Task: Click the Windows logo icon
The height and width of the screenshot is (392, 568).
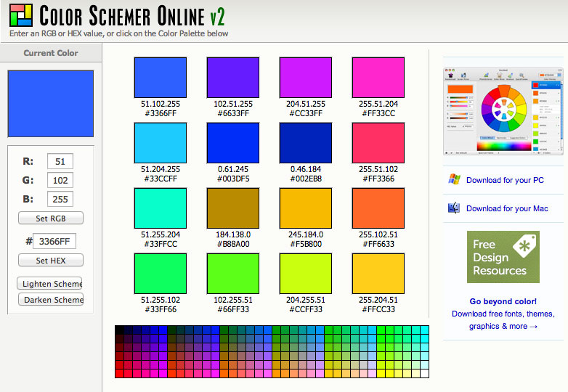Action: (454, 179)
